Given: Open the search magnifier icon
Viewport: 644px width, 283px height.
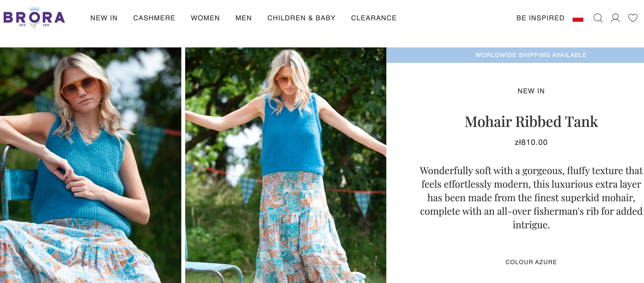Looking at the screenshot, I should point(598,18).
